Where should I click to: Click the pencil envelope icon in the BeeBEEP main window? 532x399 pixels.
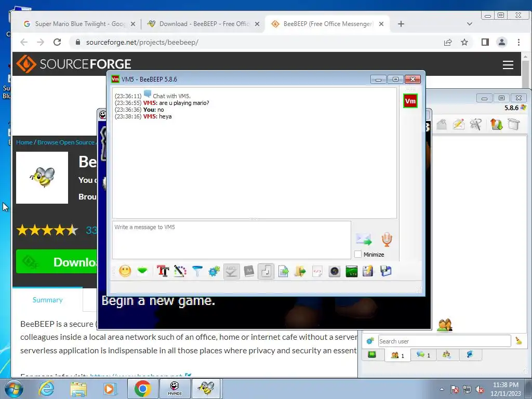(x=458, y=124)
